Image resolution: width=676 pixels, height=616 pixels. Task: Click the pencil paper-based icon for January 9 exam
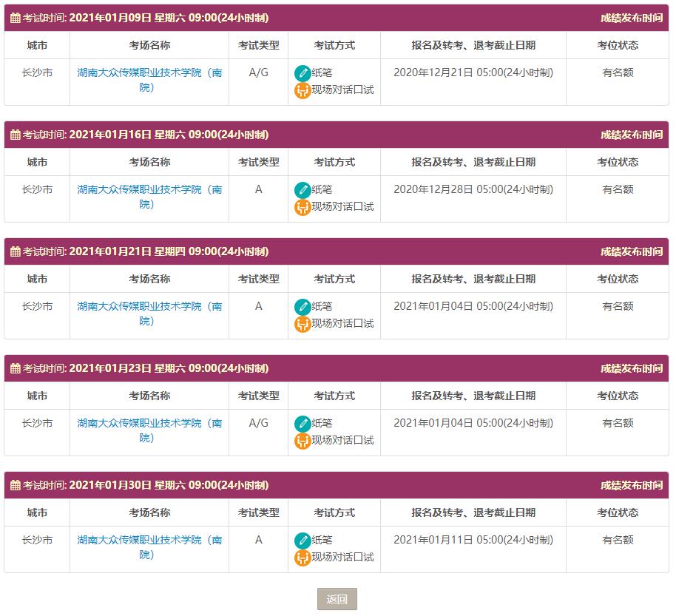pos(302,73)
